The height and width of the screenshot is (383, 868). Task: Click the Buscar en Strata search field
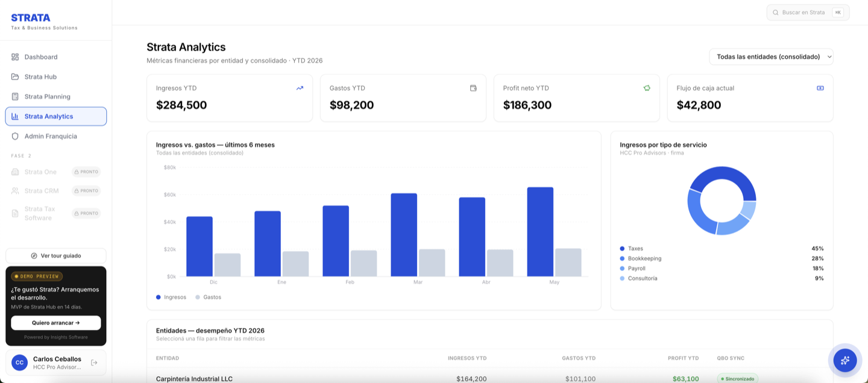pos(808,13)
